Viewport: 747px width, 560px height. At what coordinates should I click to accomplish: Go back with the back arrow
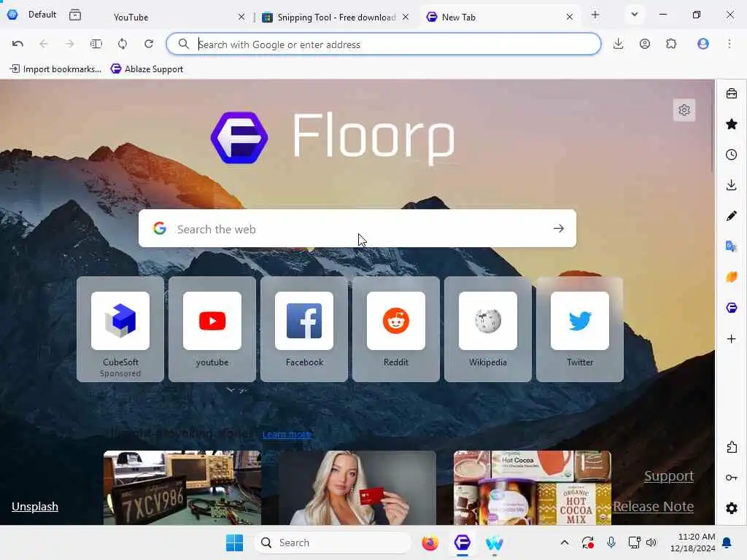coord(44,44)
